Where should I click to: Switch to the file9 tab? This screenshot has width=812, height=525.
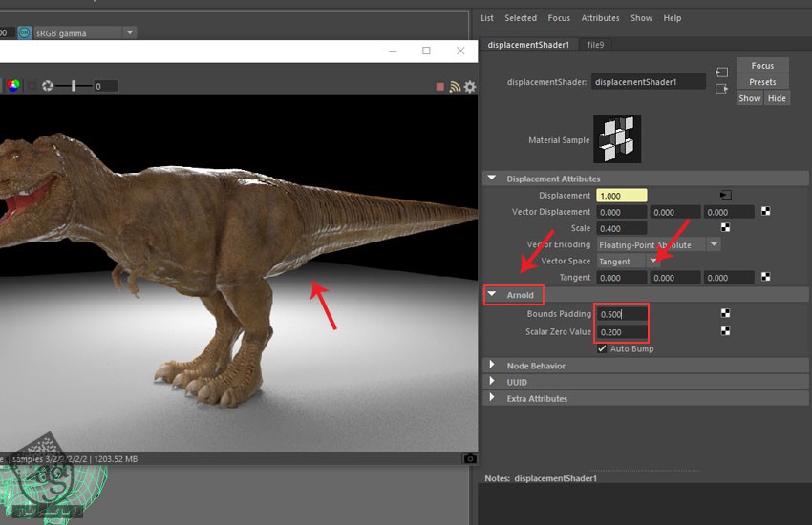(x=595, y=45)
